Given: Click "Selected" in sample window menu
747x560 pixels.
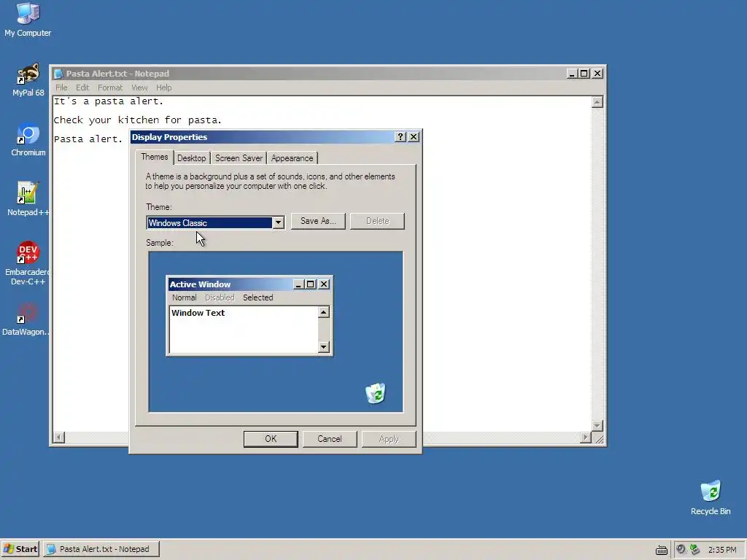Looking at the screenshot, I should pos(258,297).
